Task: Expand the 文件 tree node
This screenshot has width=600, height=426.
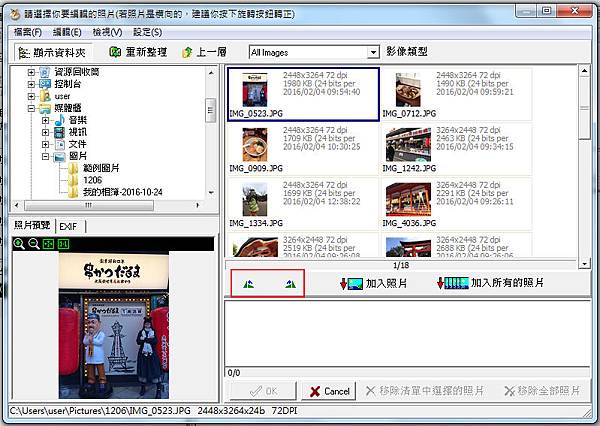Action: point(46,145)
